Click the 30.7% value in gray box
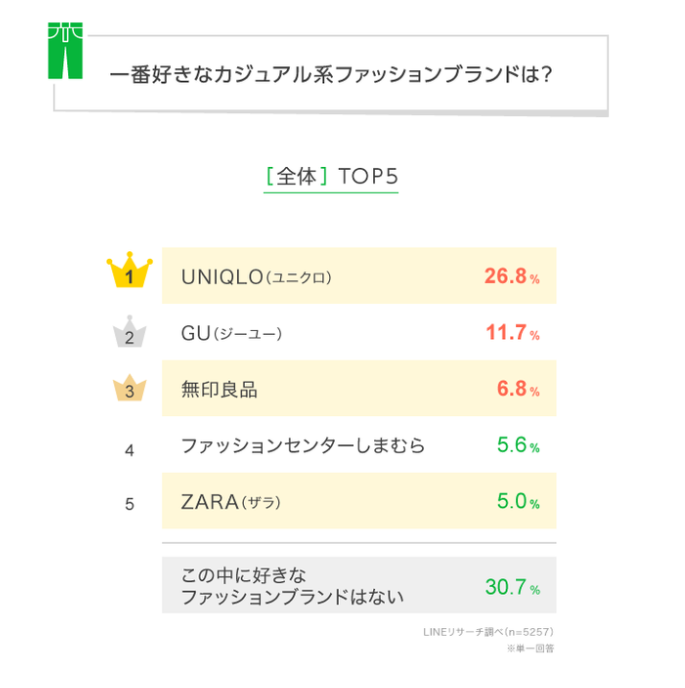The height and width of the screenshot is (688, 685). [513, 587]
